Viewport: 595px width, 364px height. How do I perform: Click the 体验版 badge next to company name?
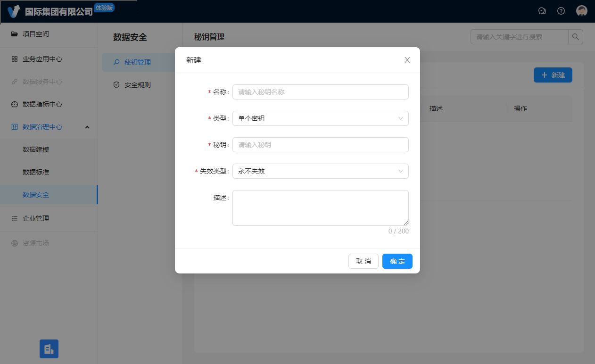click(104, 8)
